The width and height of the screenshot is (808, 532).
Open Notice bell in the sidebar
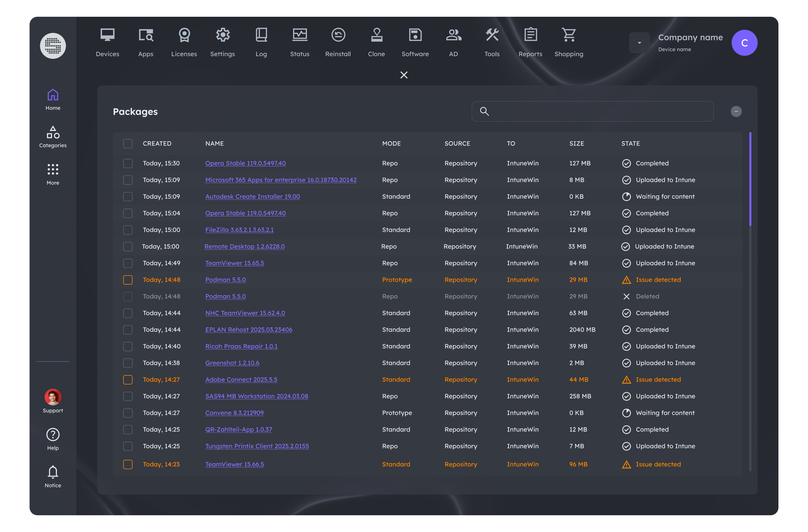[53, 477]
